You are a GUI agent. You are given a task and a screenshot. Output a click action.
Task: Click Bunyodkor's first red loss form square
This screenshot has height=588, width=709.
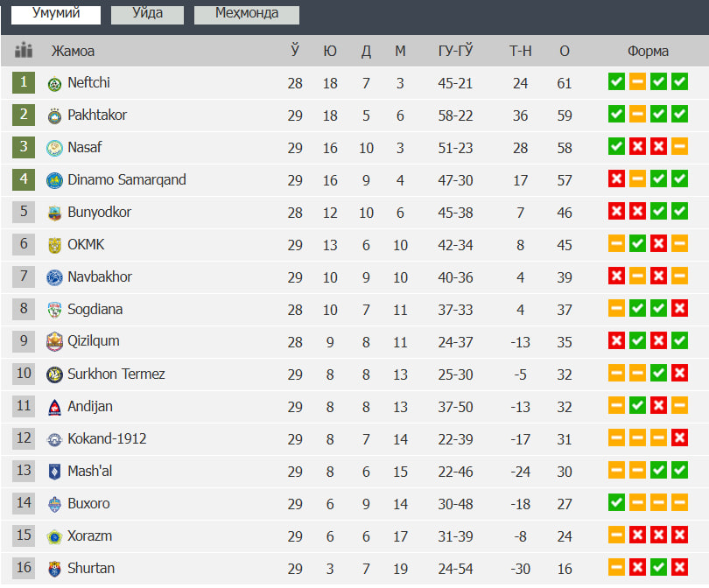tap(616, 212)
